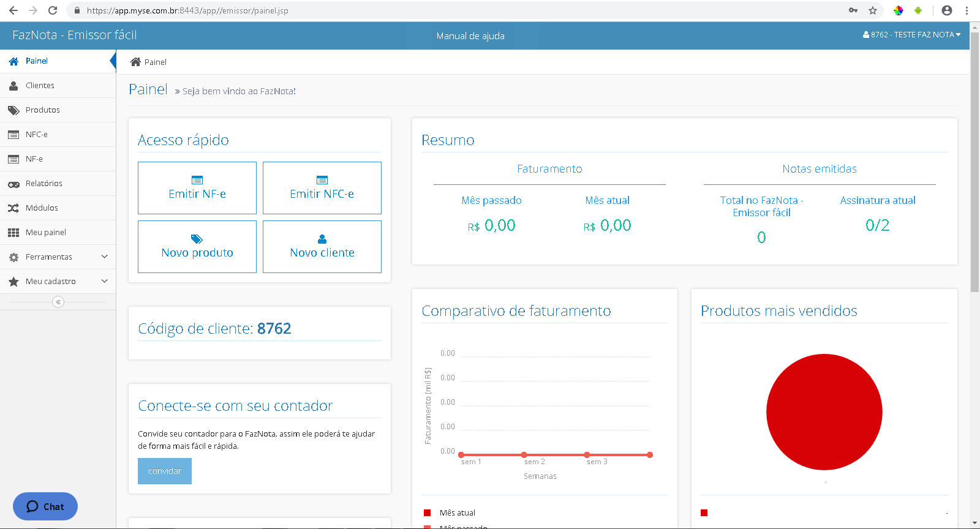Open Relatórios menu item
980x529 pixels.
(x=58, y=184)
